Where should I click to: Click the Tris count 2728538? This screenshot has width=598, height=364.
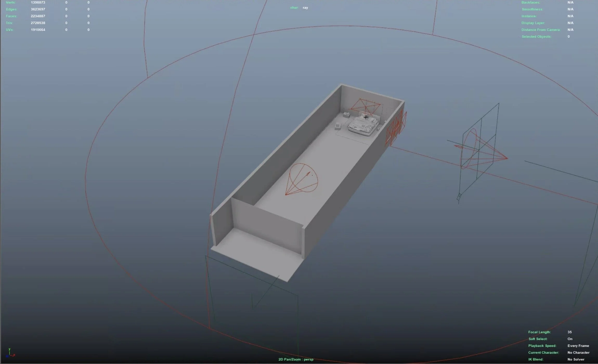[38, 23]
